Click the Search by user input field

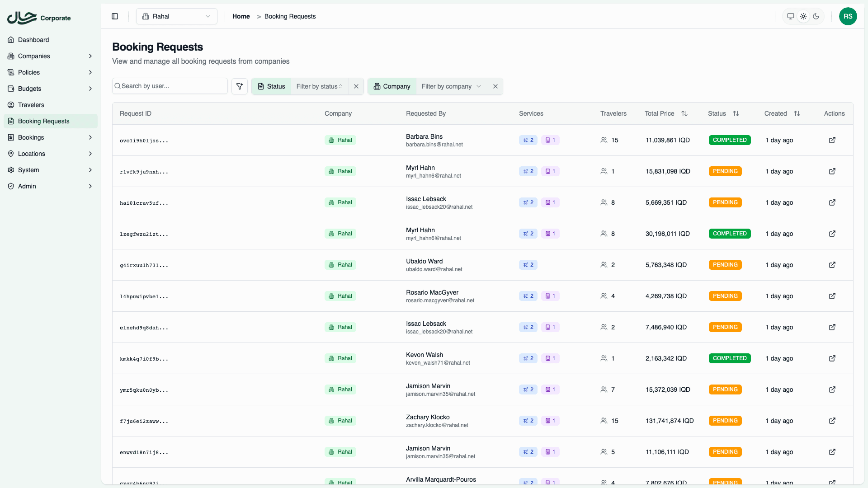click(170, 86)
